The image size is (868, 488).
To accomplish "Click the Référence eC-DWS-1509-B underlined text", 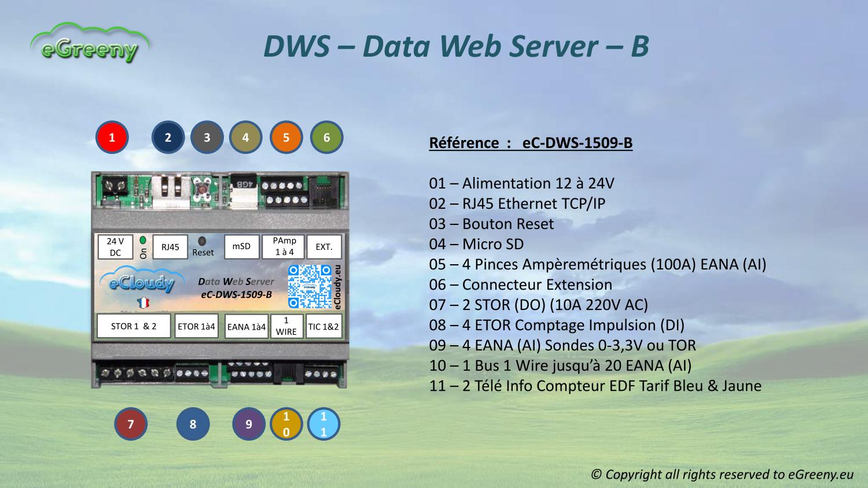I will pos(531,143).
